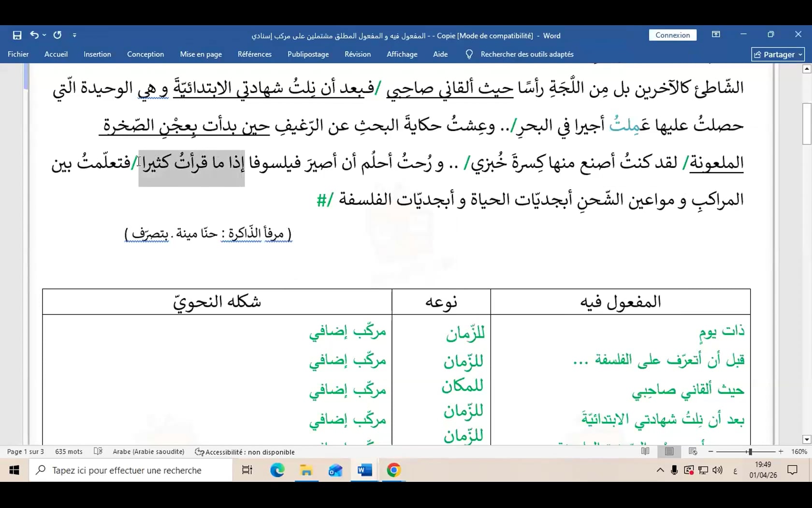Viewport: 812px width, 508px height.
Task: Open zoom dialog via 160% level
Action: pos(799,452)
